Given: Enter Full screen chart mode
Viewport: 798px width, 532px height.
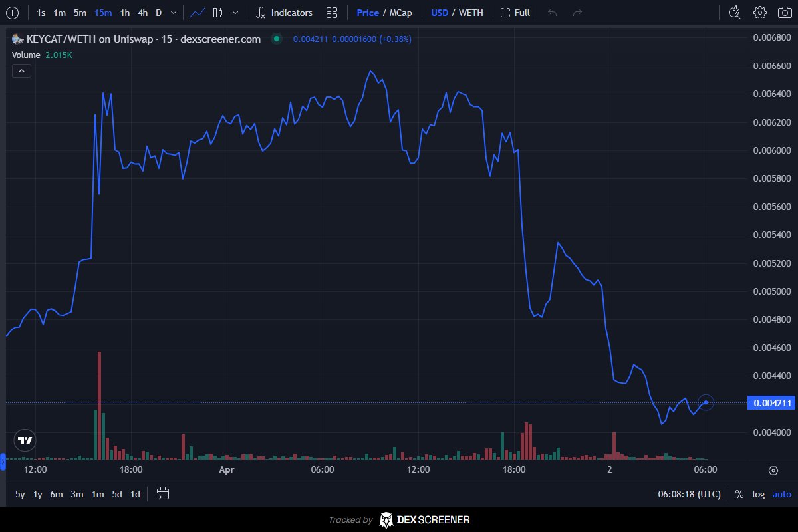Looking at the screenshot, I should 515,13.
